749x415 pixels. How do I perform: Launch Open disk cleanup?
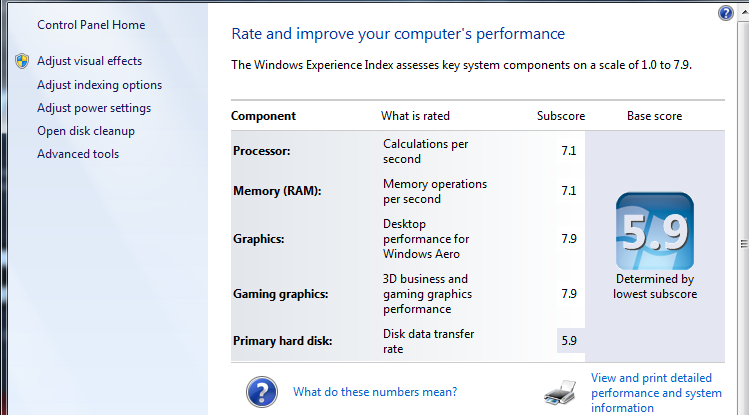click(86, 131)
